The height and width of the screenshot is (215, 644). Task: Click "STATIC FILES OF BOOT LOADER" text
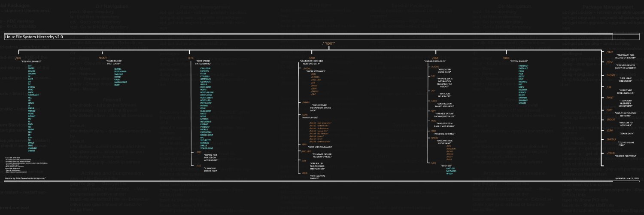tap(115, 63)
